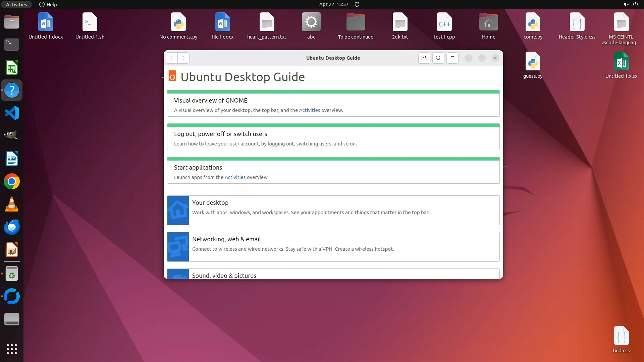Click the Activities button in top bar
Viewport: 644px width, 362px height.
click(16, 4)
